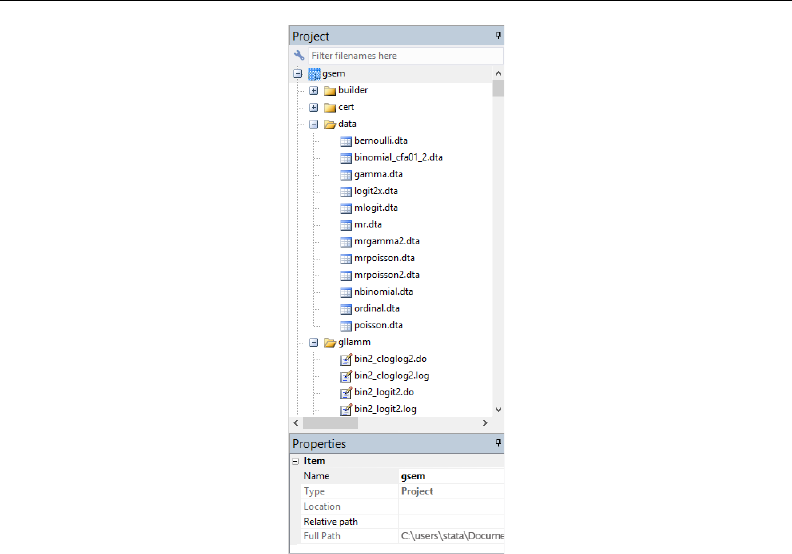The width and height of the screenshot is (792, 554).
Task: Click the gamma.dta dataset icon
Action: pyautogui.click(x=346, y=175)
